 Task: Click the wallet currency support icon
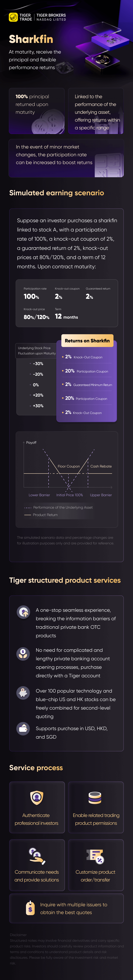pos(23,729)
